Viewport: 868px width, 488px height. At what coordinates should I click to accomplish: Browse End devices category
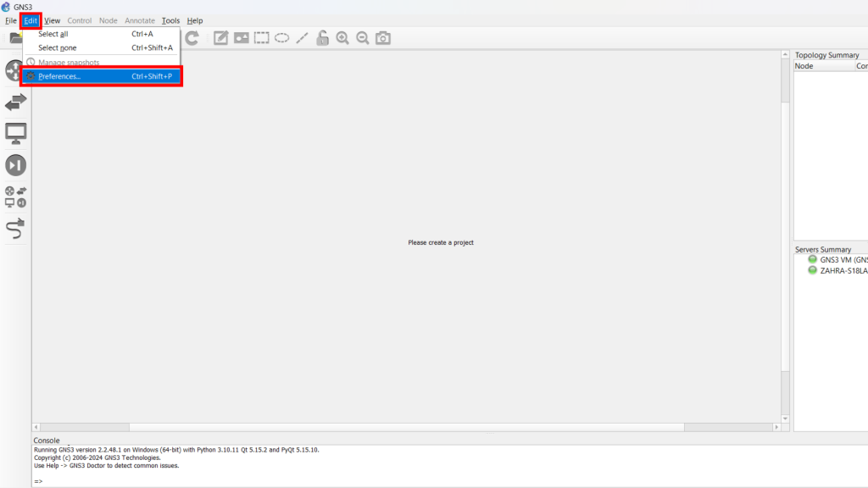(x=15, y=133)
